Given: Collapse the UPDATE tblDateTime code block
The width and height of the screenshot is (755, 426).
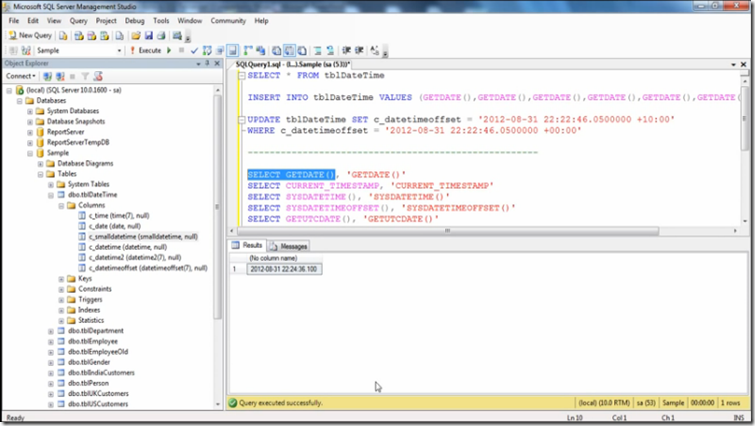Looking at the screenshot, I should tap(242, 119).
